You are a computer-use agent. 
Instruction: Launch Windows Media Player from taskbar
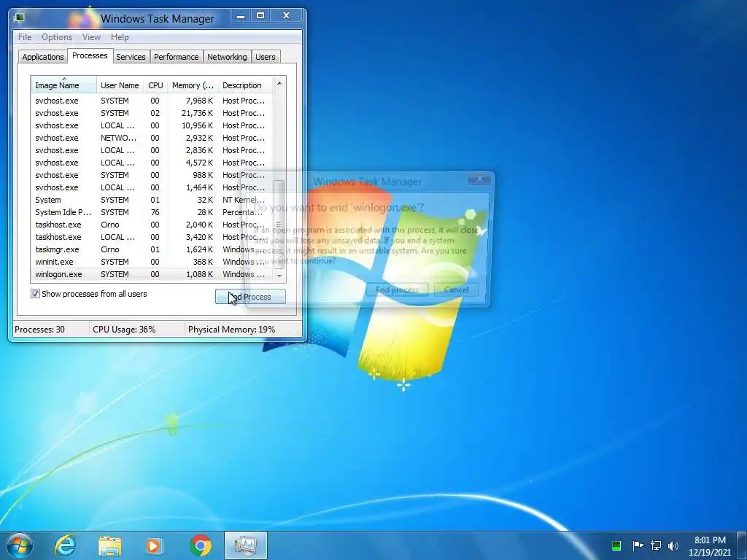click(155, 545)
